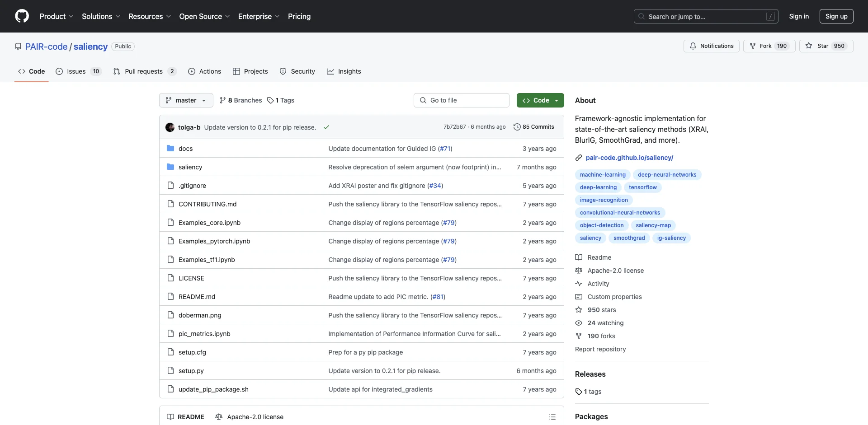The height and width of the screenshot is (425, 868).
Task: Click the fork icon beside 190 forks
Action: 579,336
